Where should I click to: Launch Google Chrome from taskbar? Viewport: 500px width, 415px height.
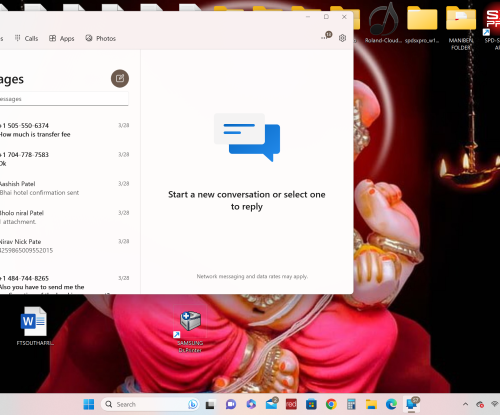click(x=331, y=404)
